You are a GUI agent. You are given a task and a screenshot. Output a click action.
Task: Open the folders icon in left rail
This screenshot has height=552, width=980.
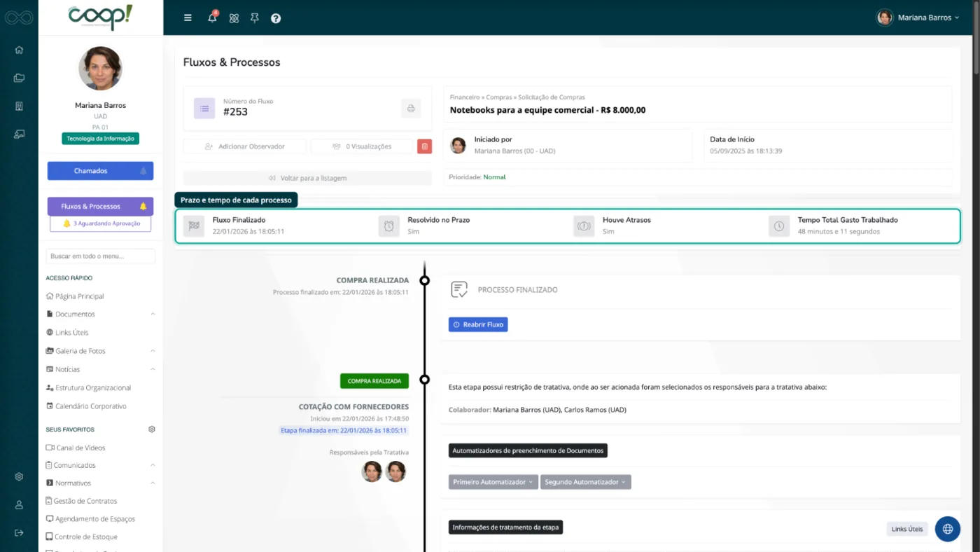(x=19, y=78)
